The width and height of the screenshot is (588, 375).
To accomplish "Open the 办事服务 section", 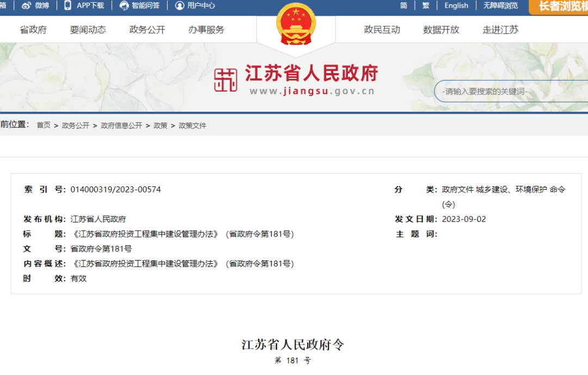I will click(x=207, y=30).
